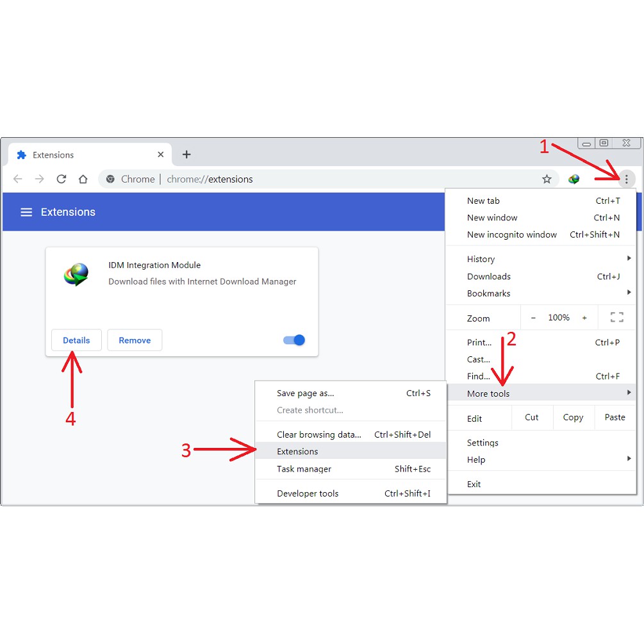Increase zoom with the plus button
644x644 pixels.
[x=584, y=318]
